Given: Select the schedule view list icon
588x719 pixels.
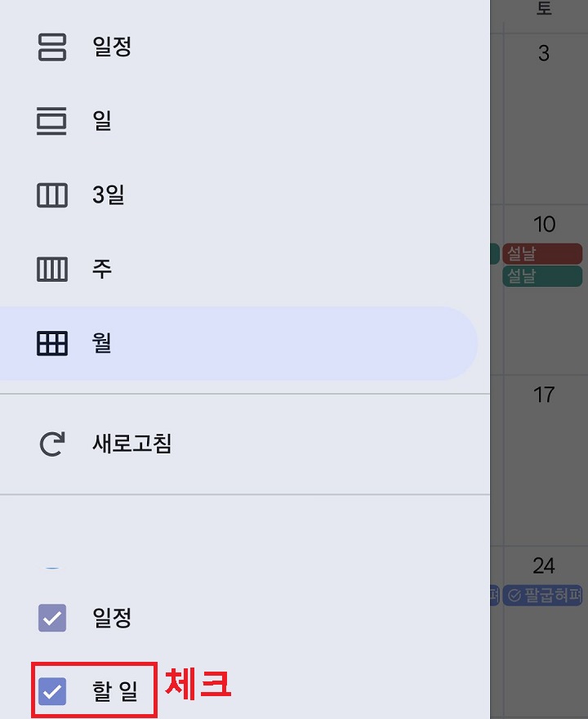Looking at the screenshot, I should 51,47.
